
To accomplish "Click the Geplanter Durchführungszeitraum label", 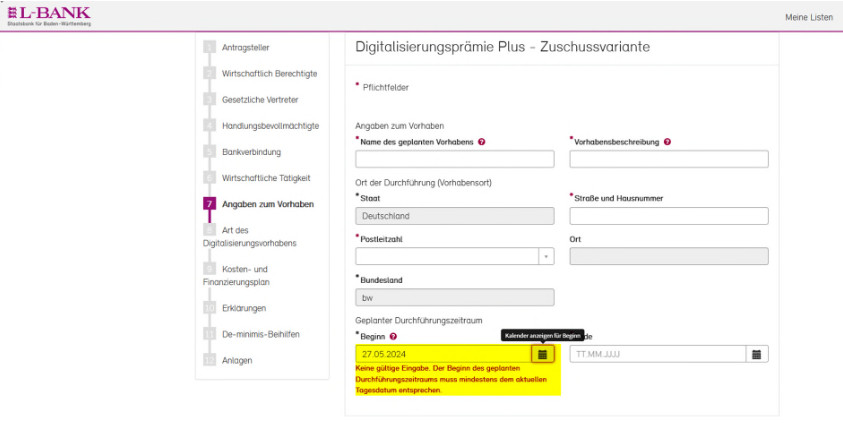I will [419, 320].
